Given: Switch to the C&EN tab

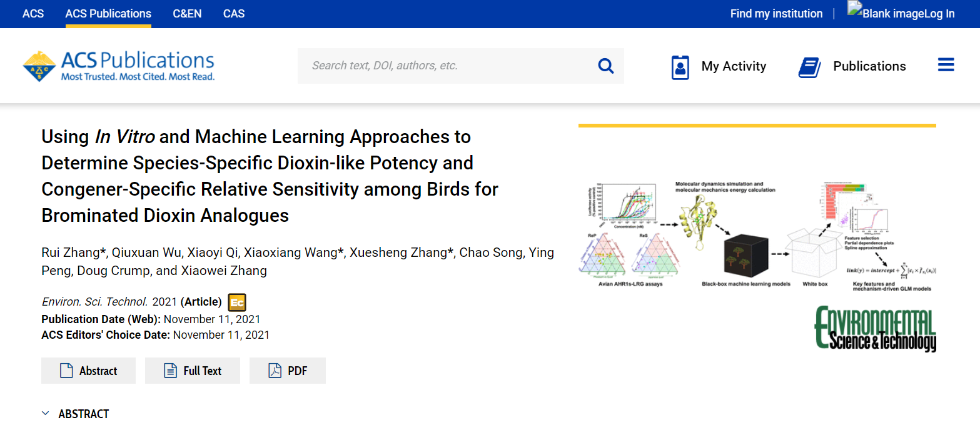Looking at the screenshot, I should pos(187,14).
